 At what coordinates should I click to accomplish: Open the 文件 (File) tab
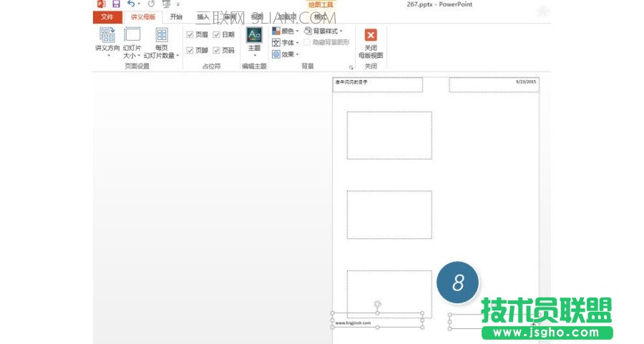(x=107, y=17)
